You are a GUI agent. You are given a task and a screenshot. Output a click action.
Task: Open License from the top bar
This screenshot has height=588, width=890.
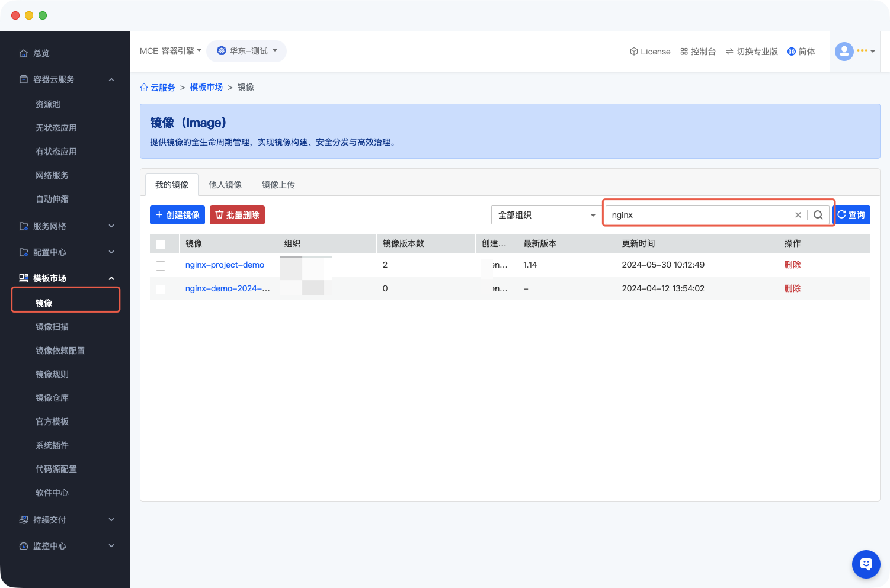point(650,52)
